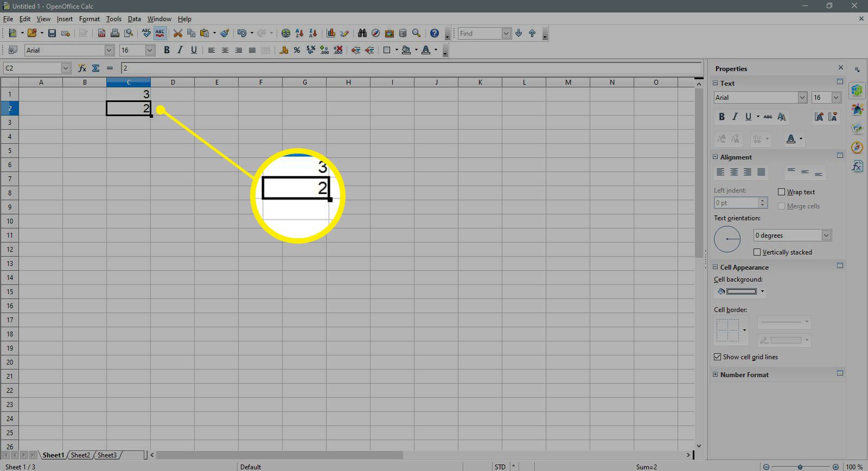The height and width of the screenshot is (471, 868).
Task: Enable the Wrap text checkbox
Action: 781,192
